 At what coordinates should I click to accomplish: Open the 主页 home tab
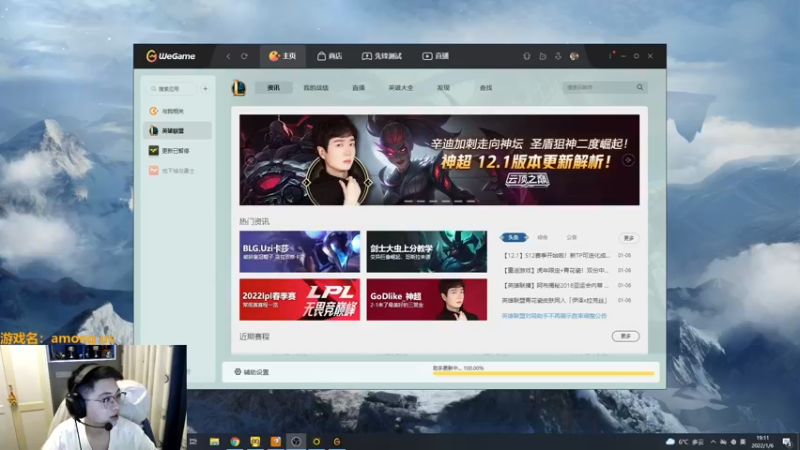pyautogui.click(x=283, y=56)
